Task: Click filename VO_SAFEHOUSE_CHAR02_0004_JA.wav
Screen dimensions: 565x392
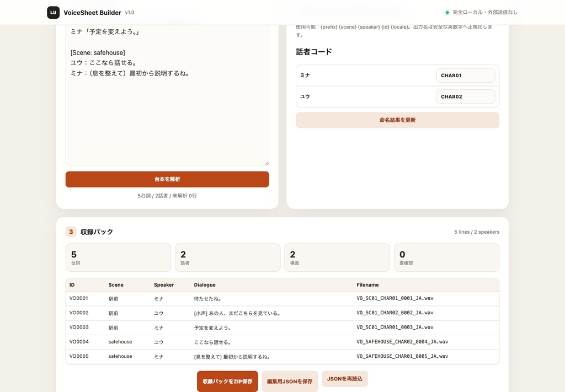Action: 402,342
